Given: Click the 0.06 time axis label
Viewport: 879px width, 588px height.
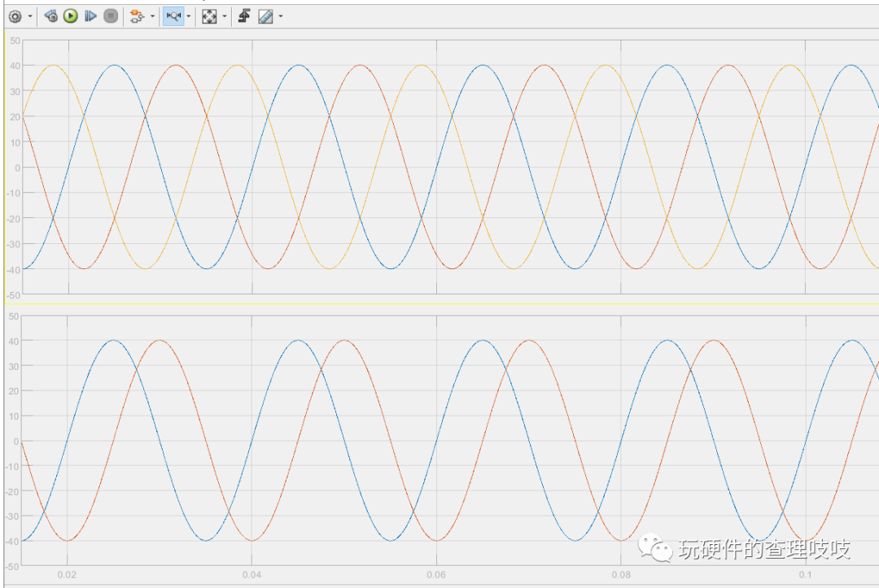Looking at the screenshot, I should [436, 574].
